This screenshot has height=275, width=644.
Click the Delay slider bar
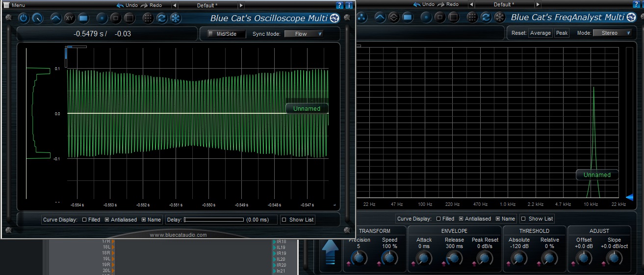click(213, 220)
